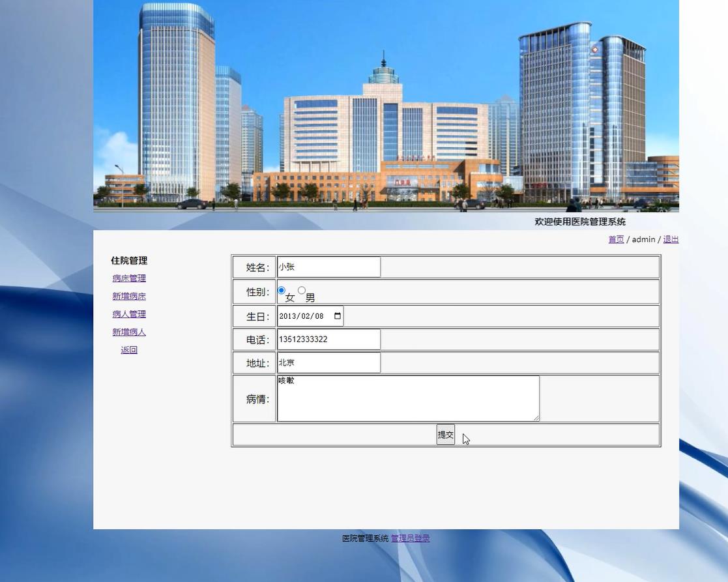Open the 病床管理 link in sidebar
Image resolution: width=728 pixels, height=582 pixels.
129,278
